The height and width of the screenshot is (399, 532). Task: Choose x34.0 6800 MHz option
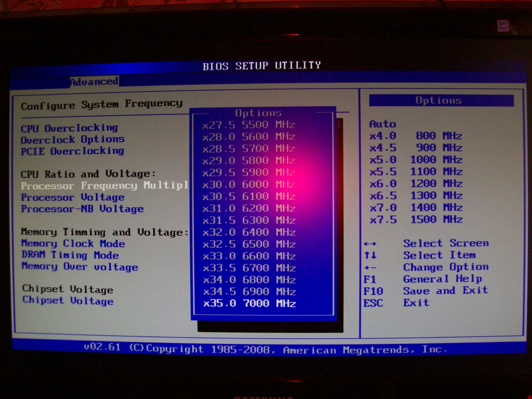[x=249, y=280]
